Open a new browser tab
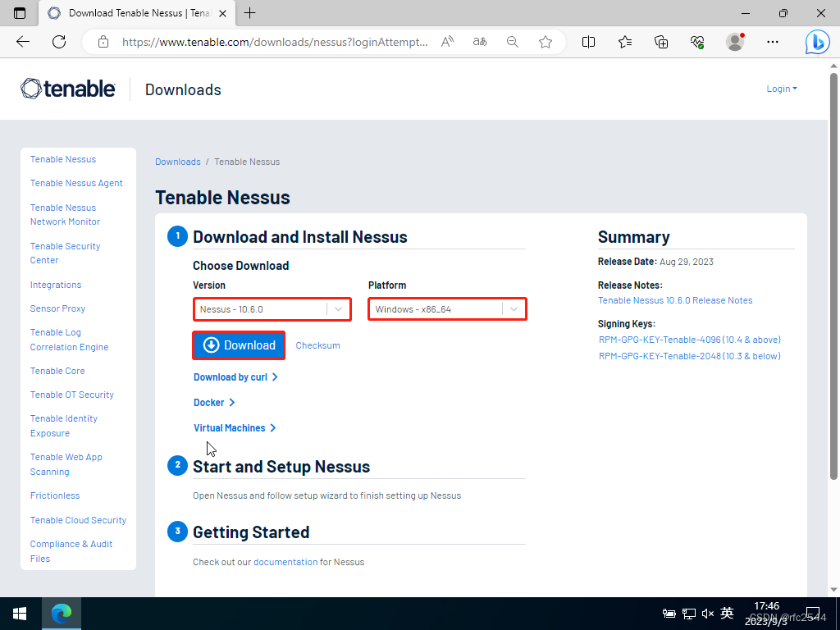Viewport: 840px width, 630px height. 249,13
